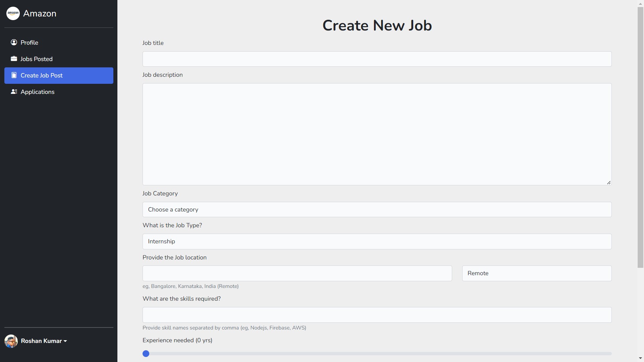Click the scrollbar down arrow
Viewport: 644px width, 362px height.
640,358
